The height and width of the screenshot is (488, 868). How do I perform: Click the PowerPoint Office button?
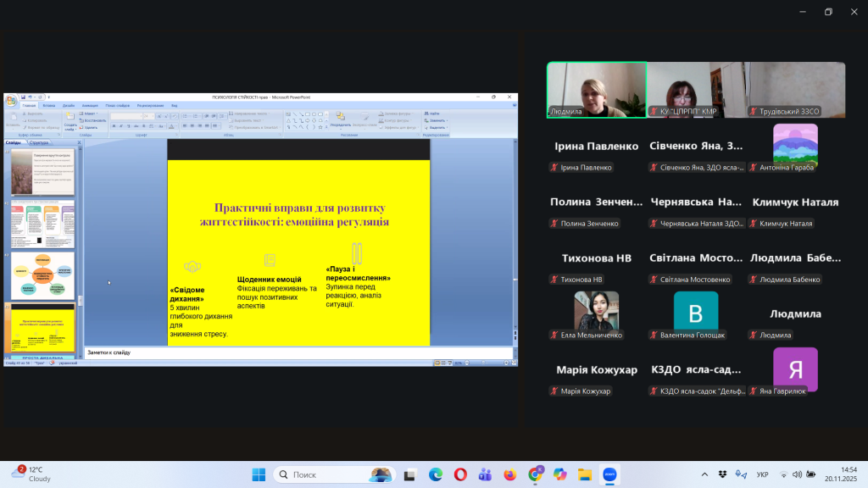tap(10, 99)
